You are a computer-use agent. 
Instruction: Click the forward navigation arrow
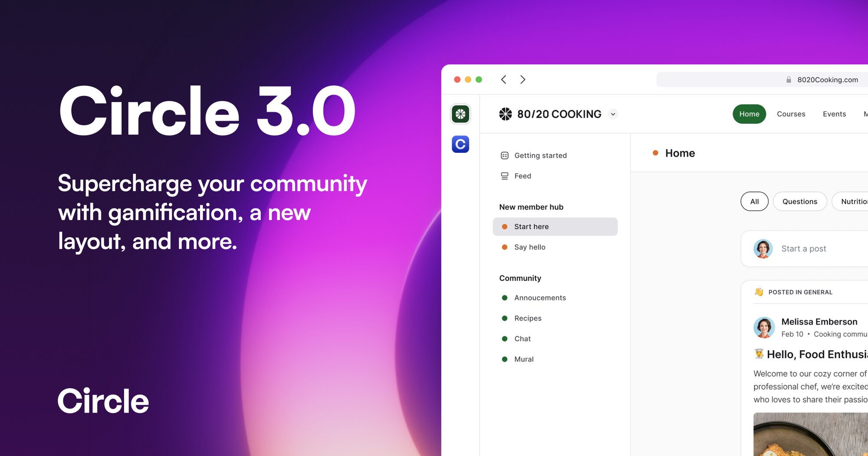pos(523,79)
